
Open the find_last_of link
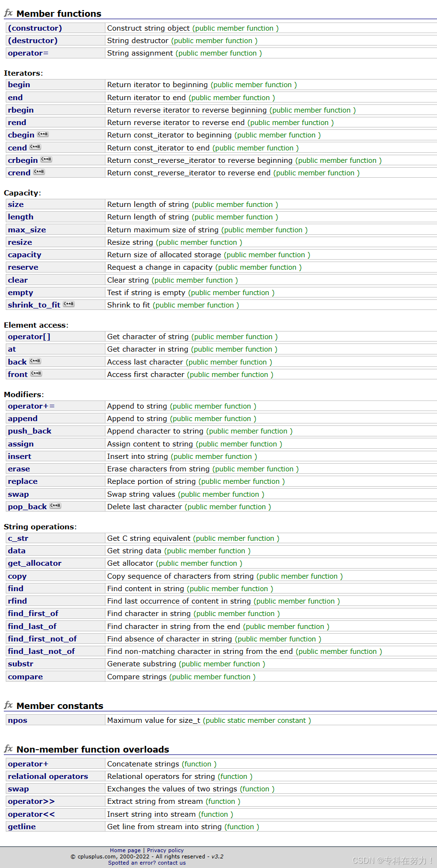32,627
